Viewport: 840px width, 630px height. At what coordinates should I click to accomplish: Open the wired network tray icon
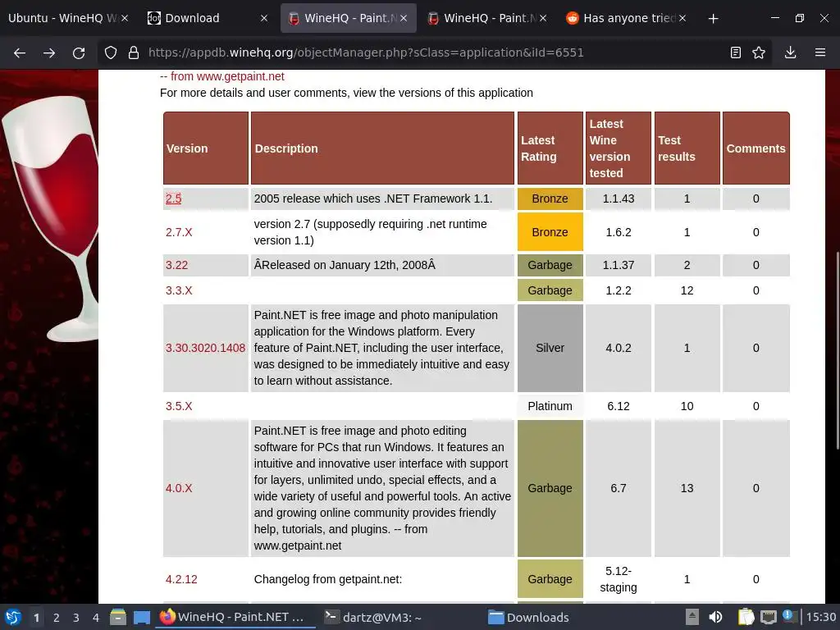(768, 617)
